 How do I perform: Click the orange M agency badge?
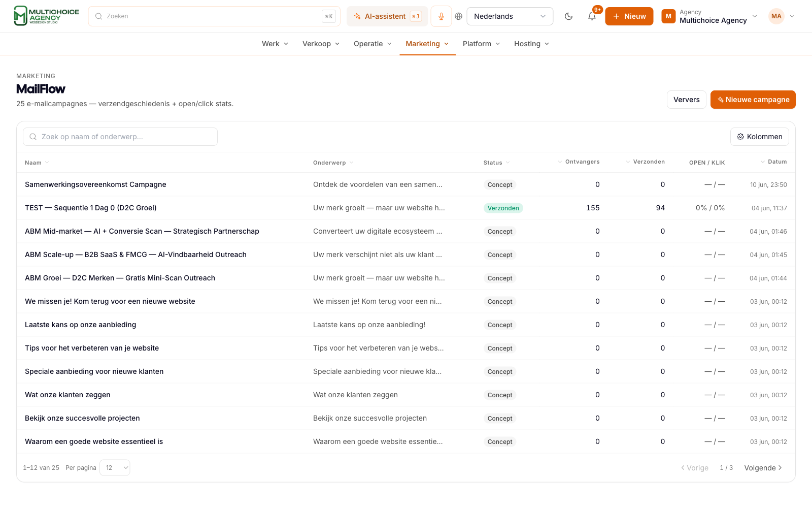coord(668,16)
